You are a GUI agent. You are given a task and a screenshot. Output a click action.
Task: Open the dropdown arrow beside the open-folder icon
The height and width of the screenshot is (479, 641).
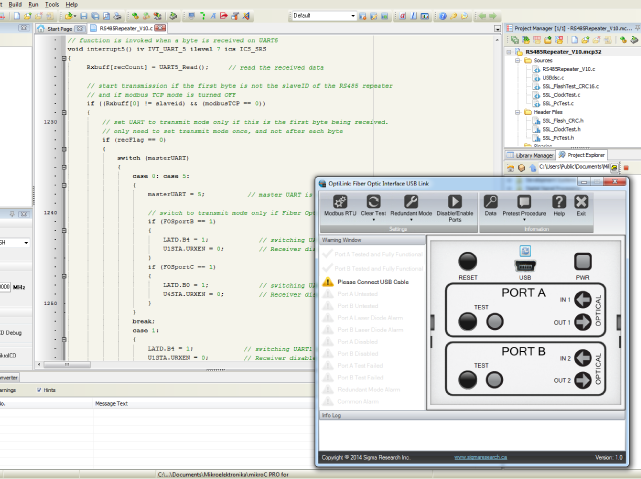coord(75,16)
